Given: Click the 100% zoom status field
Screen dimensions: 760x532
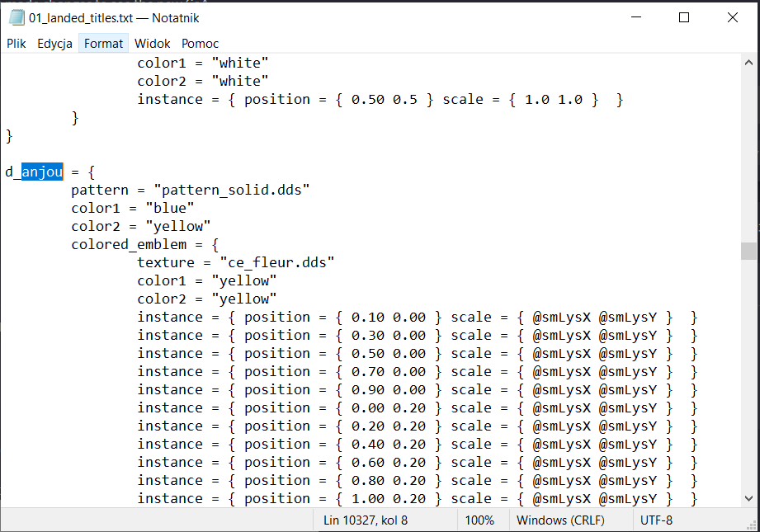Looking at the screenshot, I should coord(479,520).
